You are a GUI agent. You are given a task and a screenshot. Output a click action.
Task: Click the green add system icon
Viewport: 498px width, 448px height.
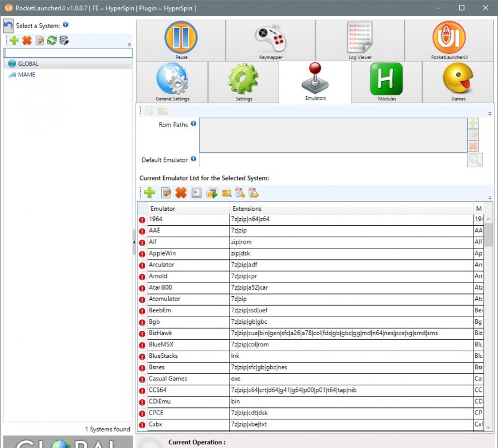[x=14, y=41]
